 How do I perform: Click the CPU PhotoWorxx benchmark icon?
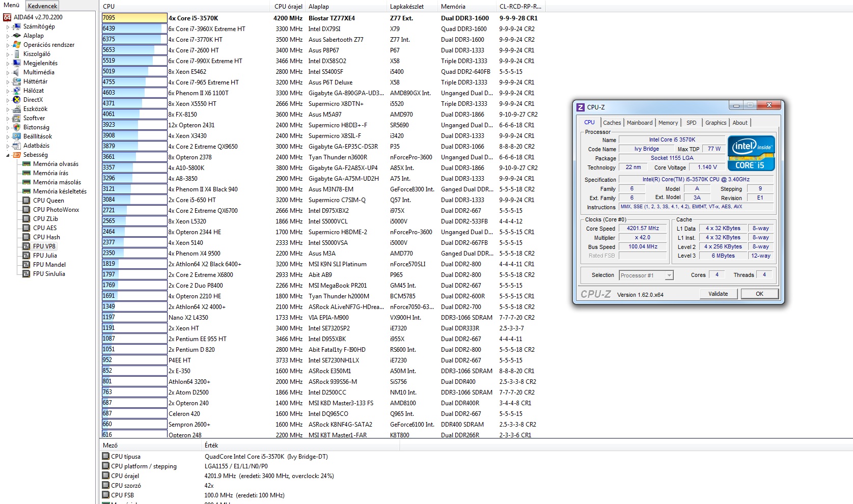(26, 210)
